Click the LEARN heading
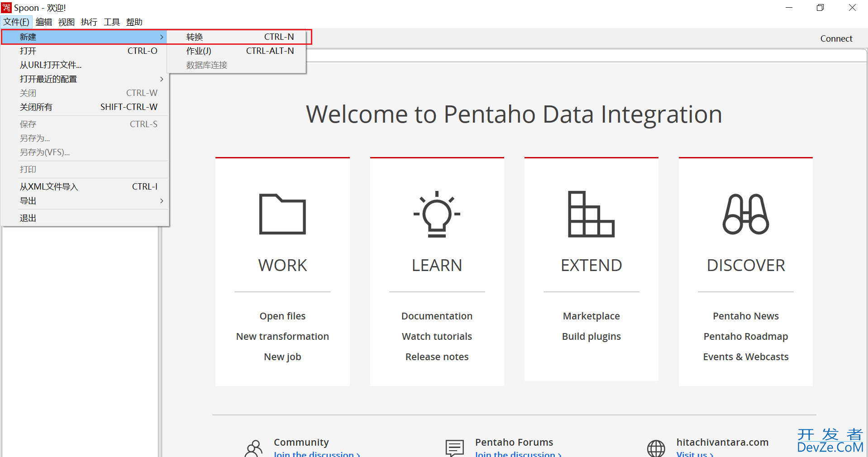The image size is (868, 457). pos(437,266)
